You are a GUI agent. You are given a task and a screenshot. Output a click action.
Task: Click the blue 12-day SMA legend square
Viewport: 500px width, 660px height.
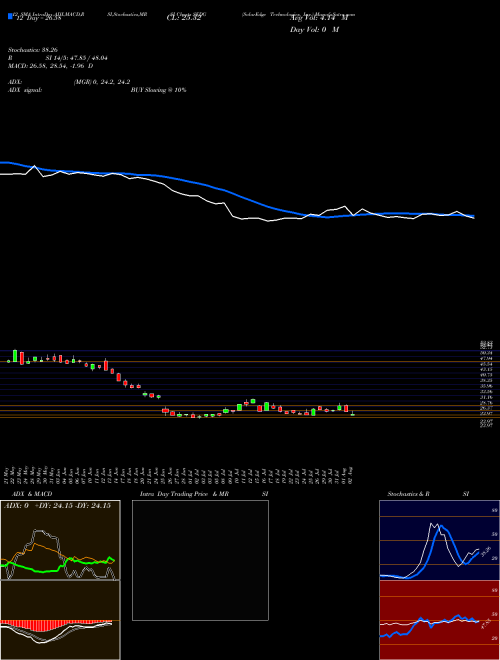(x=10, y=16)
